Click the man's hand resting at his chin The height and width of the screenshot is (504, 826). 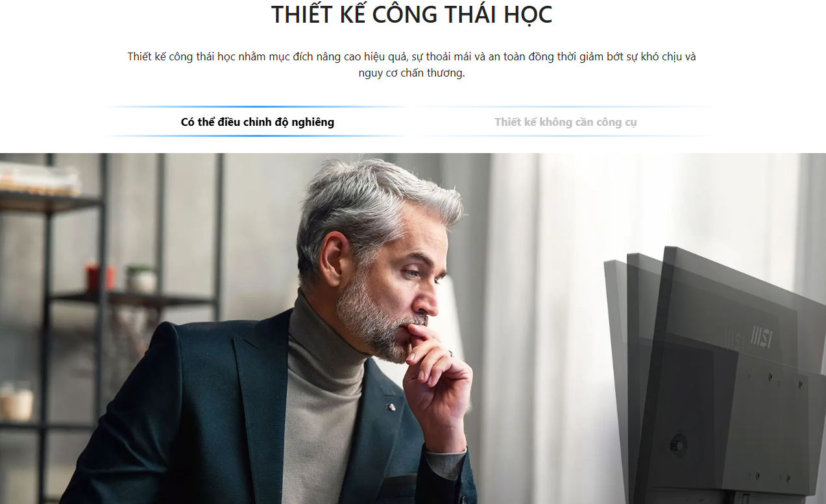(435, 383)
